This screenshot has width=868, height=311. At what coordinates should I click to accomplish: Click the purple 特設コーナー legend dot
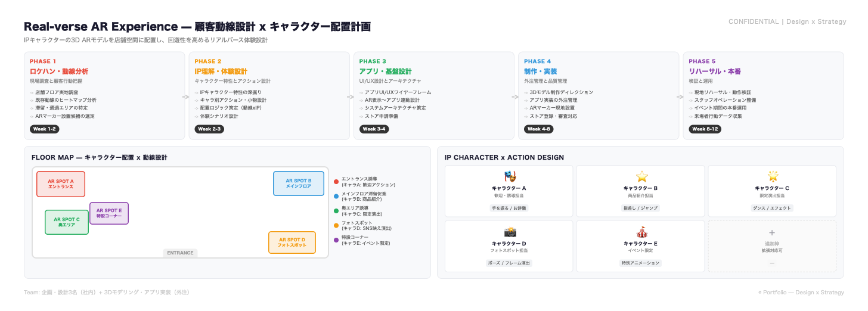(x=336, y=240)
